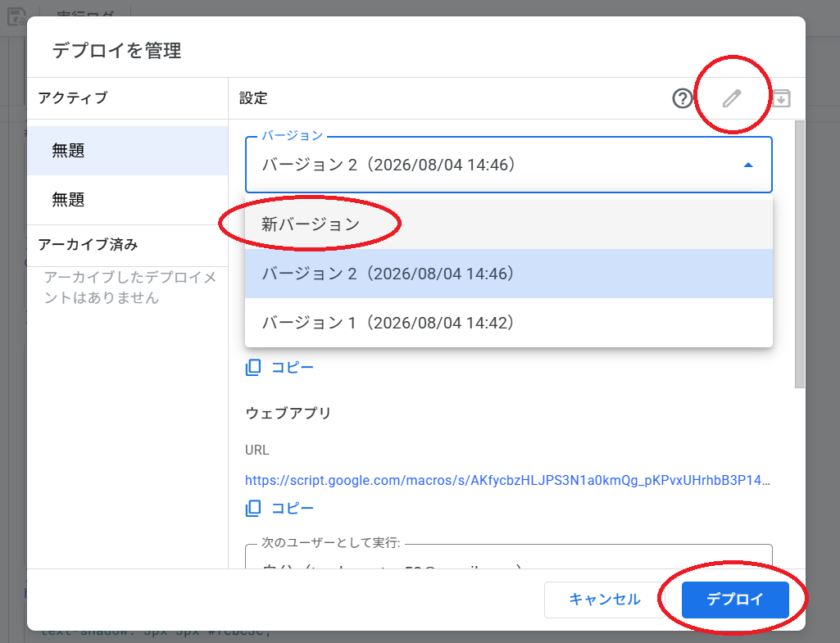Choose バージョン 1 (2026/08/04 14:42)

coord(508,323)
